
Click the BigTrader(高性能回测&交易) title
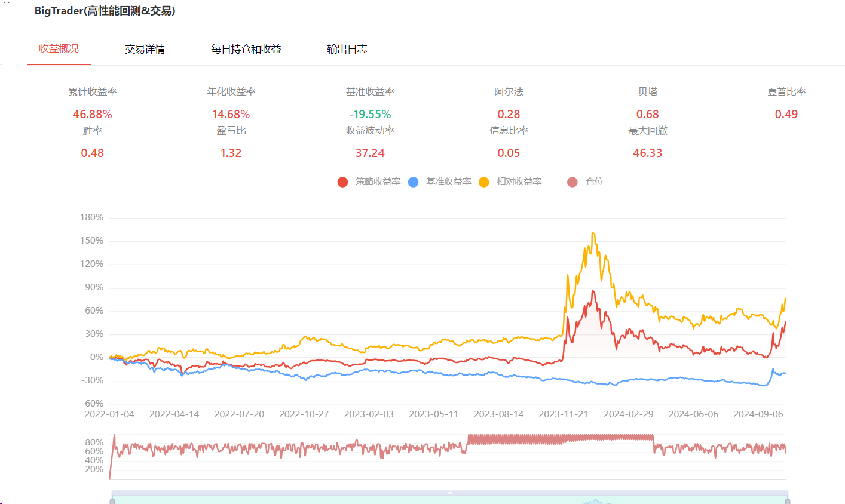[105, 11]
